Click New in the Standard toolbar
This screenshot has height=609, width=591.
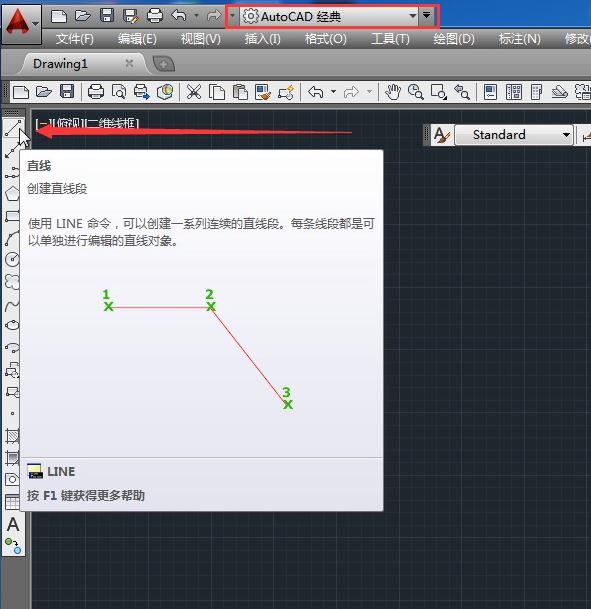pyautogui.click(x=21, y=92)
